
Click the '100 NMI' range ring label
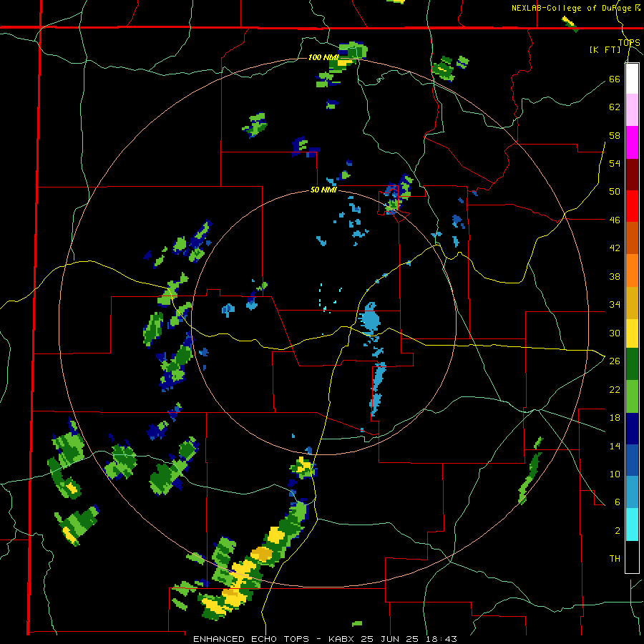(323, 57)
